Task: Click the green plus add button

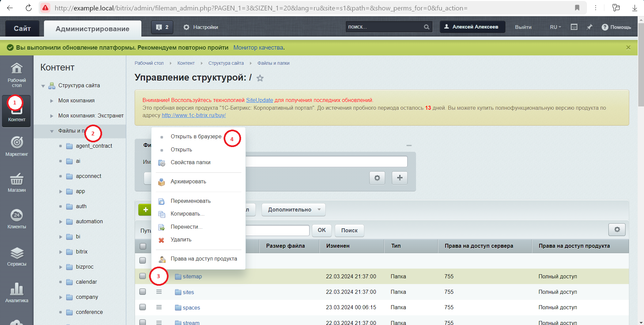Action: (145, 210)
